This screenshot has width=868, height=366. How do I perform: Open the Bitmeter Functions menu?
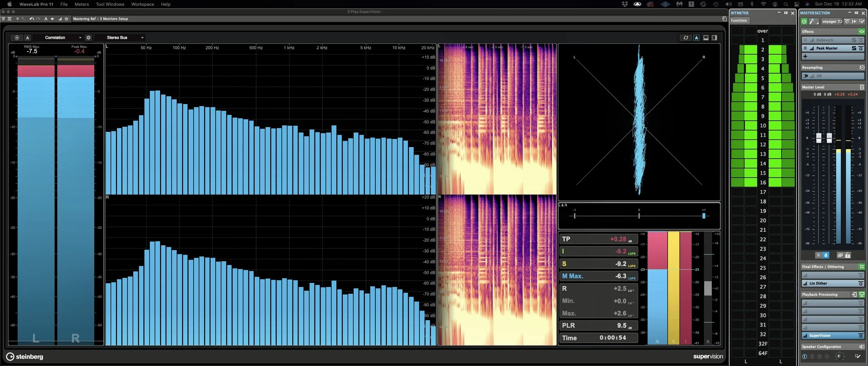click(740, 20)
